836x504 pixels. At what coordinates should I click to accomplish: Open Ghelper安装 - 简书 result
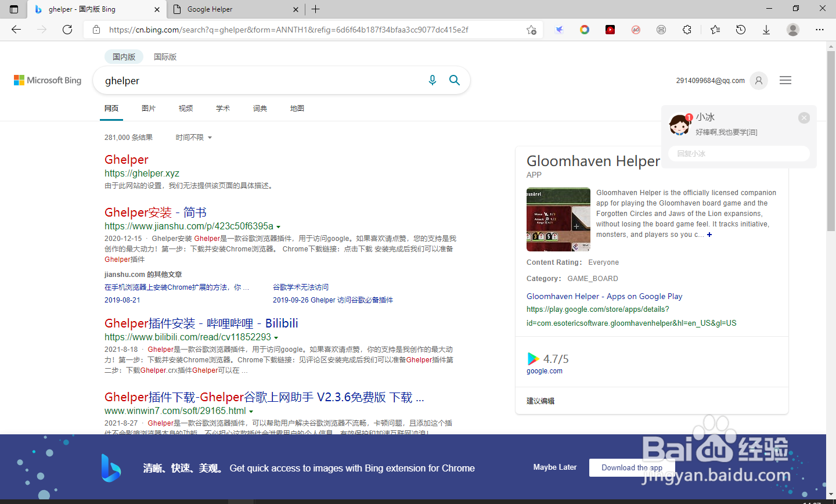(156, 213)
